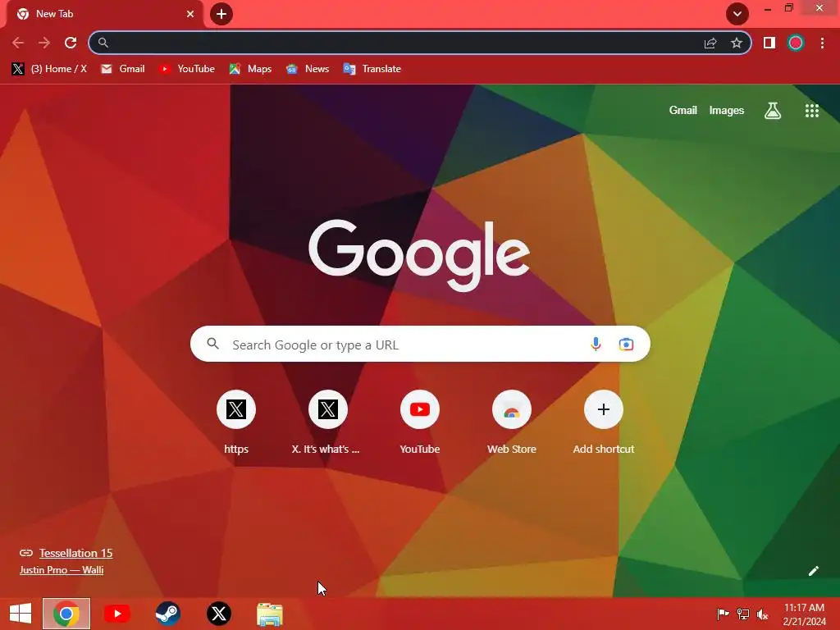This screenshot has height=630, width=840.
Task: Click the Google search box
Action: (420, 344)
